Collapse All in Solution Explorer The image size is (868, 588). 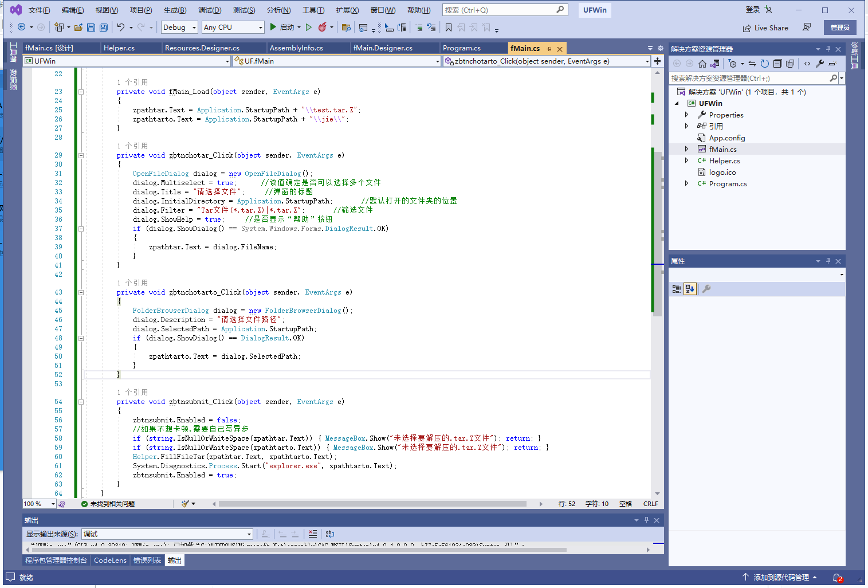pos(777,64)
